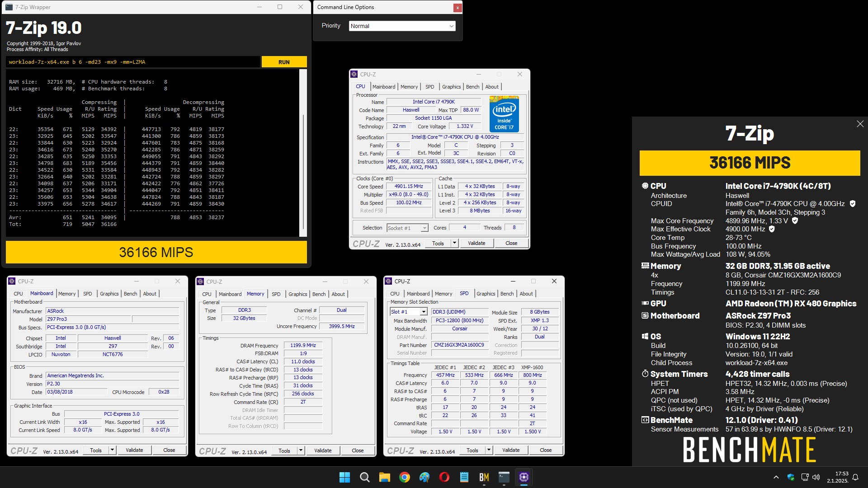Viewport: 868px width, 488px height.
Task: Click the Z97 Pro3 Model field
Action: (88, 319)
